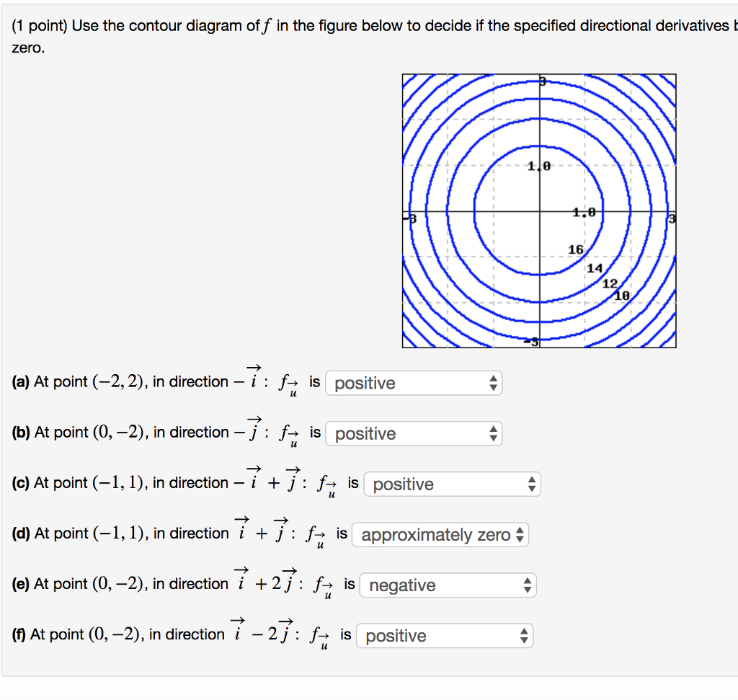Click the stepper arrows on part (c) selector

click(532, 484)
